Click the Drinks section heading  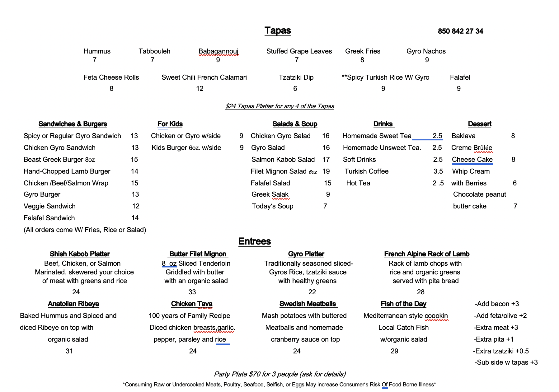(383, 124)
